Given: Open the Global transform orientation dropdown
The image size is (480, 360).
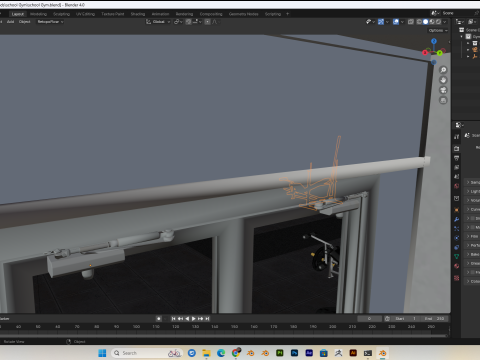Looking at the screenshot, I should [x=158, y=22].
